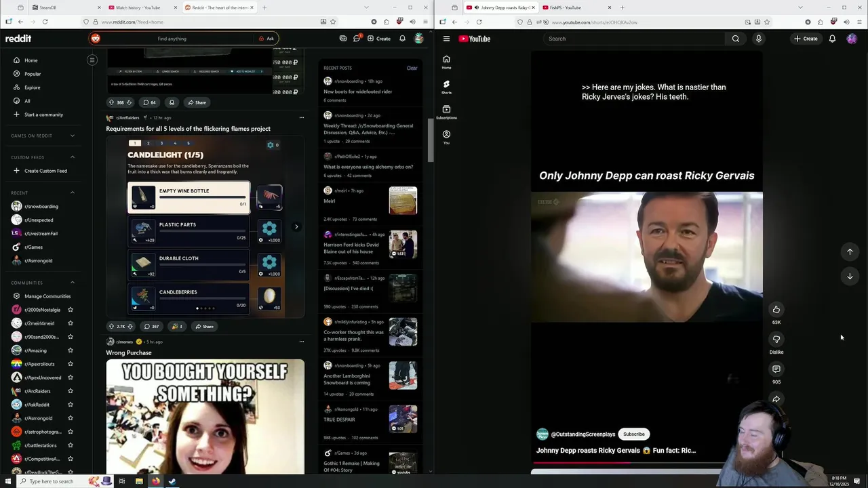868x488 pixels.
Task: Favorite r/battlestations with star
Action: (71, 445)
